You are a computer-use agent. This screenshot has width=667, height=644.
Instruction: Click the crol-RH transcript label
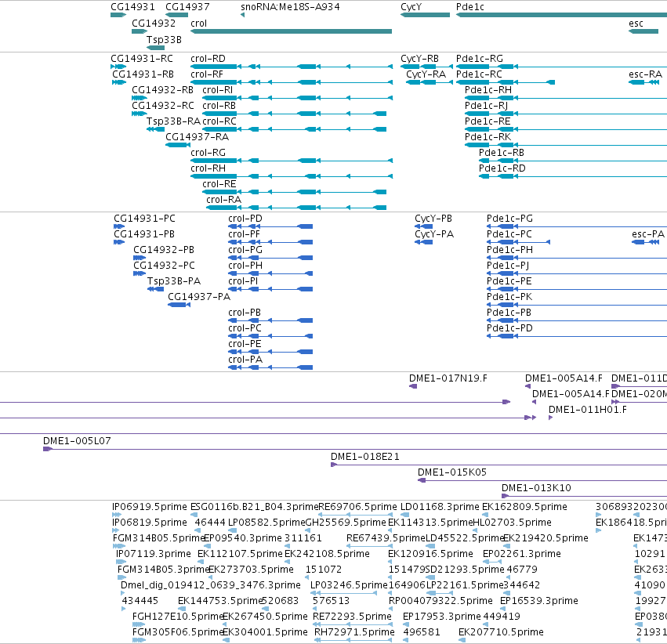[208, 168]
